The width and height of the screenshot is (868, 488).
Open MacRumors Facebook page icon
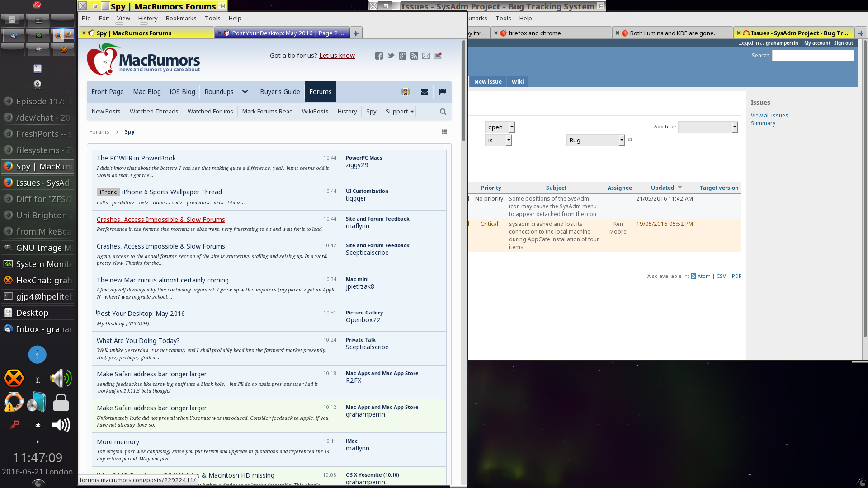(x=379, y=56)
